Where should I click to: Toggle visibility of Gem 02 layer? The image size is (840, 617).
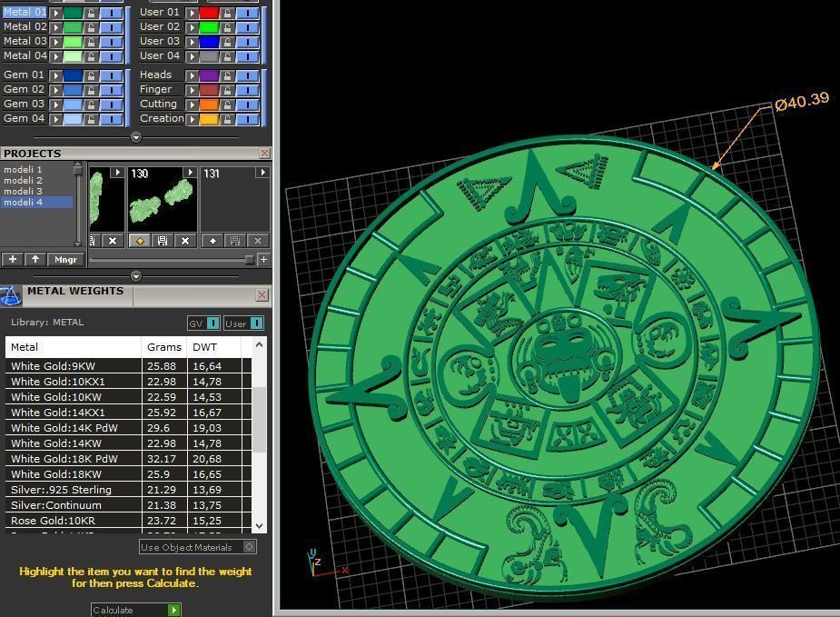[x=112, y=90]
